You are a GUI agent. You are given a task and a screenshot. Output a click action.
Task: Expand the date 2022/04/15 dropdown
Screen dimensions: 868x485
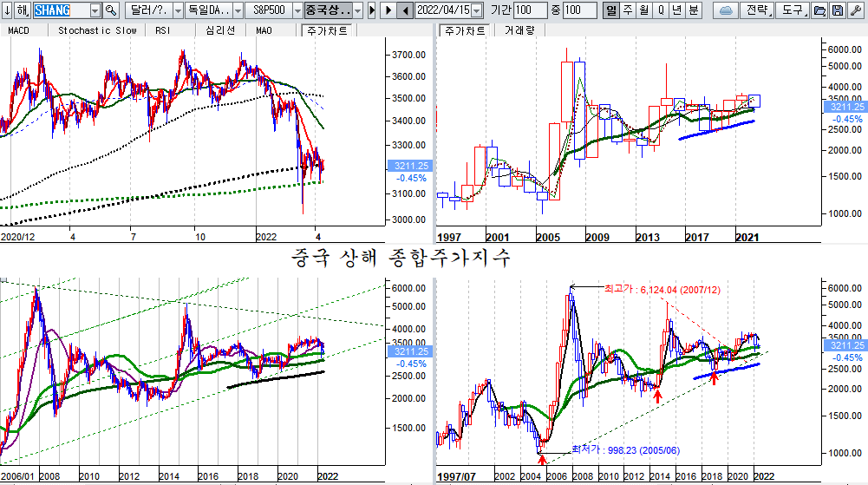[478, 10]
